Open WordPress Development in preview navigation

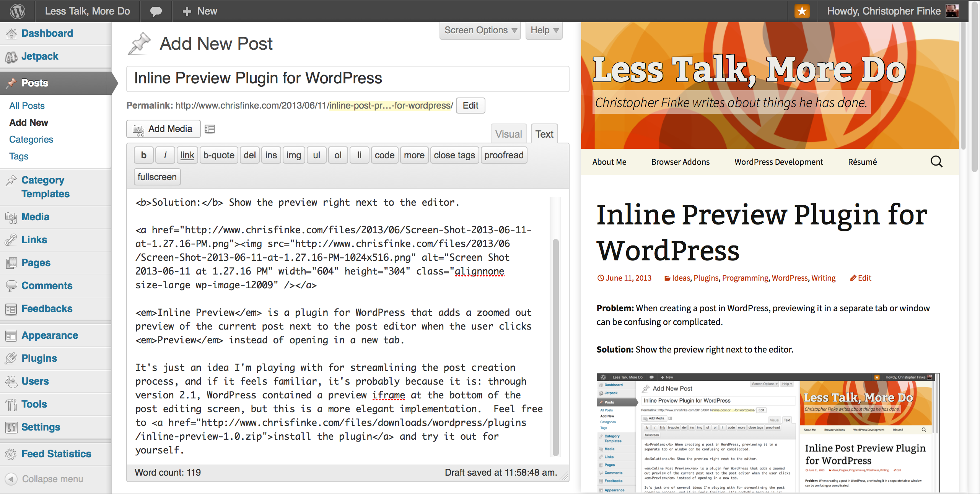[779, 162]
